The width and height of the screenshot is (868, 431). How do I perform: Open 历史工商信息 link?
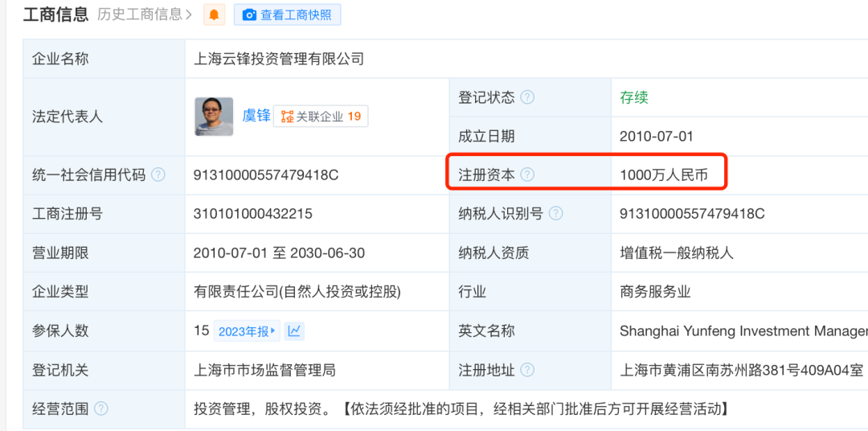pos(144,14)
